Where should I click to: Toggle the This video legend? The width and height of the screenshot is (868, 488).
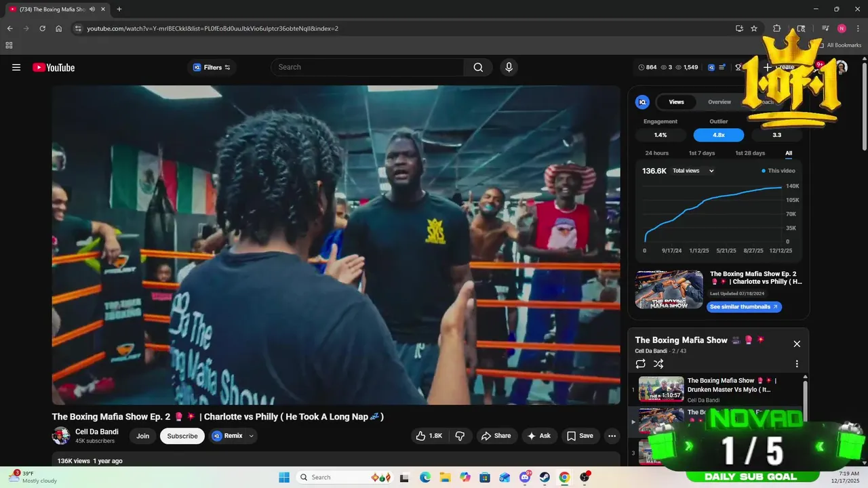coord(778,171)
